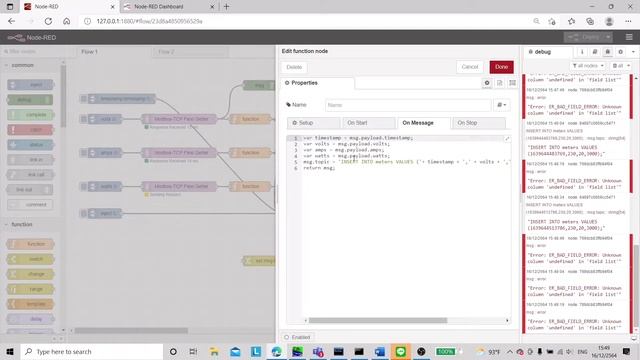Open the info sidebar tab icon
This screenshot has width=640, height=360.
click(582, 52)
